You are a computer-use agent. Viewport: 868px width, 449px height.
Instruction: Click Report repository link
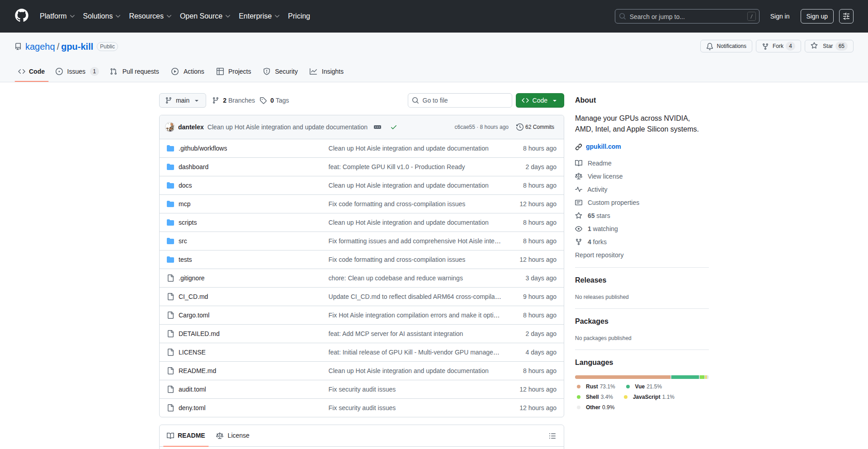click(x=599, y=255)
